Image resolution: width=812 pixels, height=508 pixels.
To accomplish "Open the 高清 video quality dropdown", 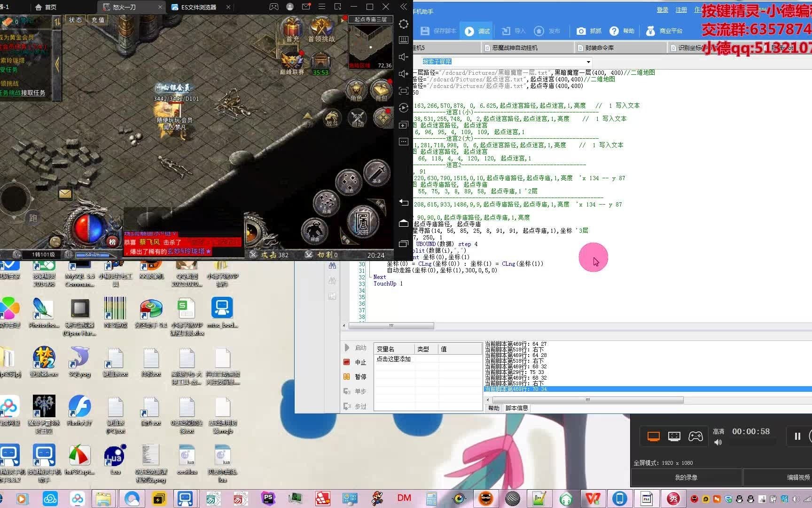I will pyautogui.click(x=719, y=431).
